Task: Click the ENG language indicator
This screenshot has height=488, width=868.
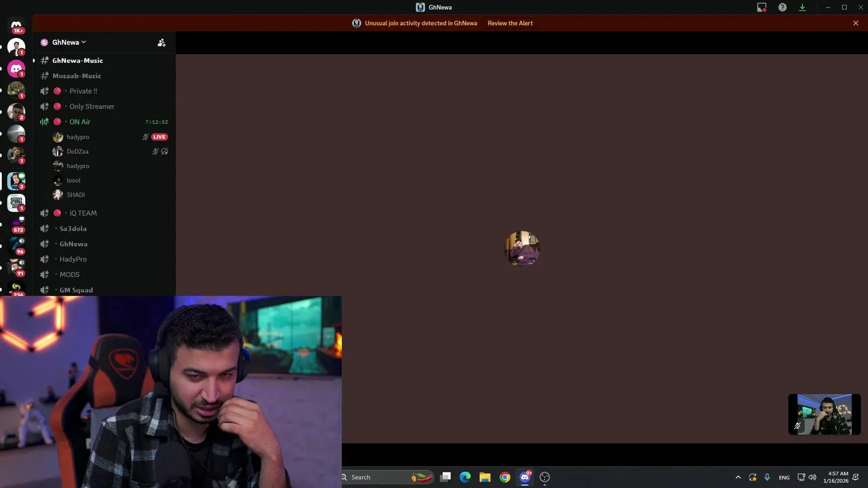Action: [x=784, y=477]
